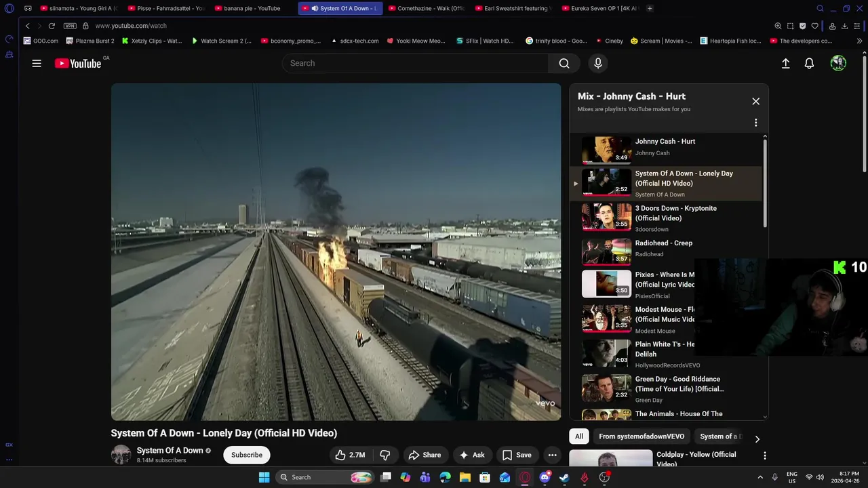Add page to bookmarks with heart icon
Viewport: 868px width, 488px height.
(x=815, y=26)
